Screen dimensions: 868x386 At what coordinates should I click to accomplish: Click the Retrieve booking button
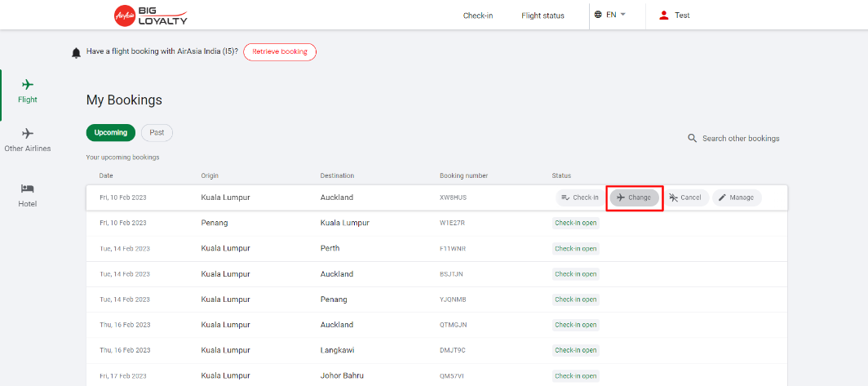pos(280,52)
